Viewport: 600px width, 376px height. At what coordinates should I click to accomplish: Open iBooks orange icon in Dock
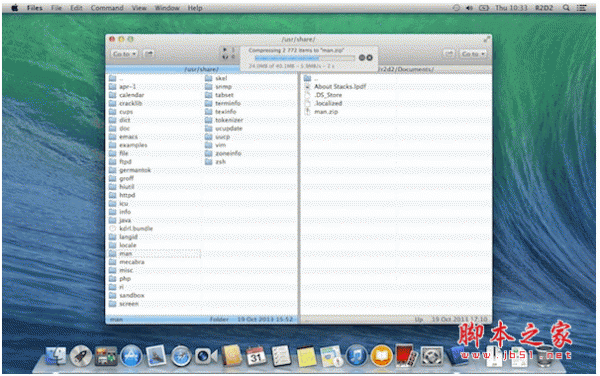381,356
